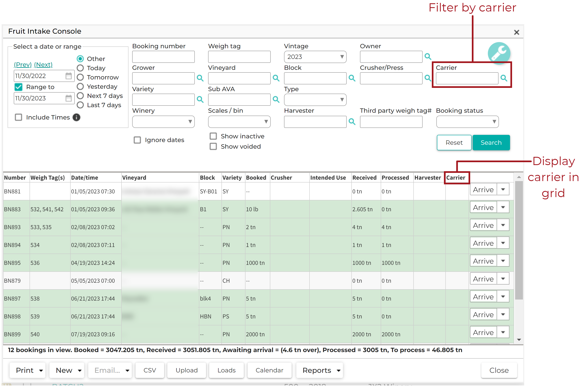Select the Today radio option
Viewport: 588px width, 388px height.
coord(81,68)
